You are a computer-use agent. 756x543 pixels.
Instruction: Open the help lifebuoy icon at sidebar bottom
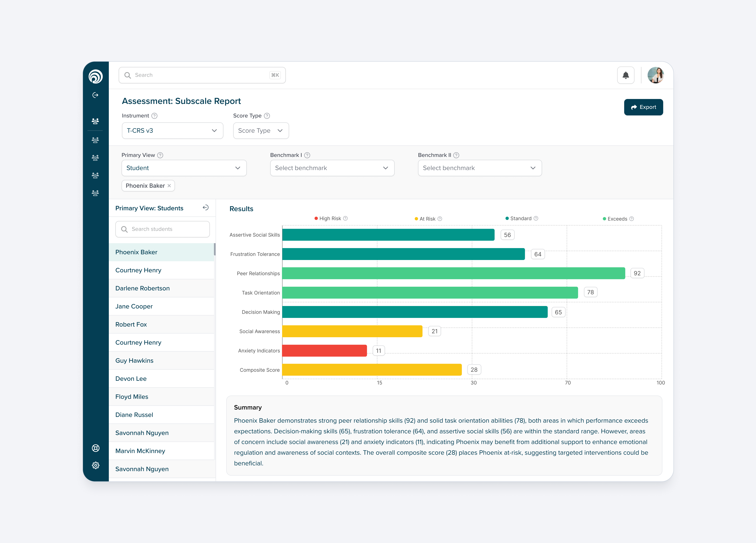96,448
